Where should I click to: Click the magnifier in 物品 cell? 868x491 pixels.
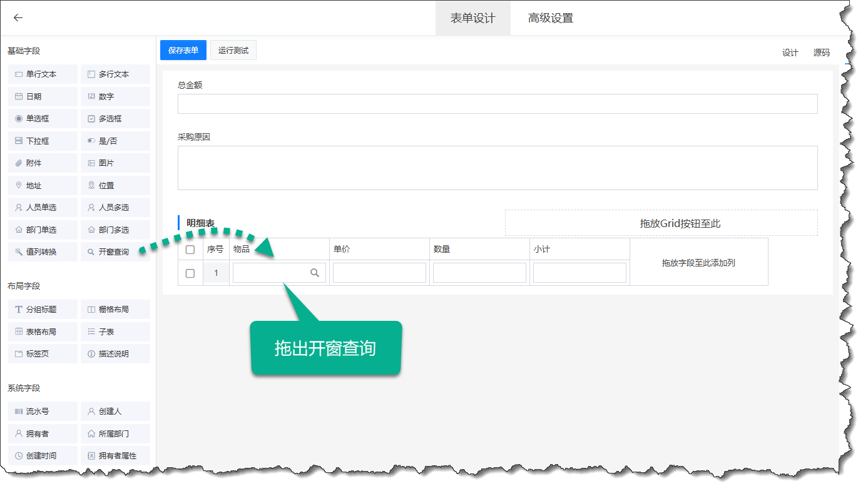click(x=315, y=273)
